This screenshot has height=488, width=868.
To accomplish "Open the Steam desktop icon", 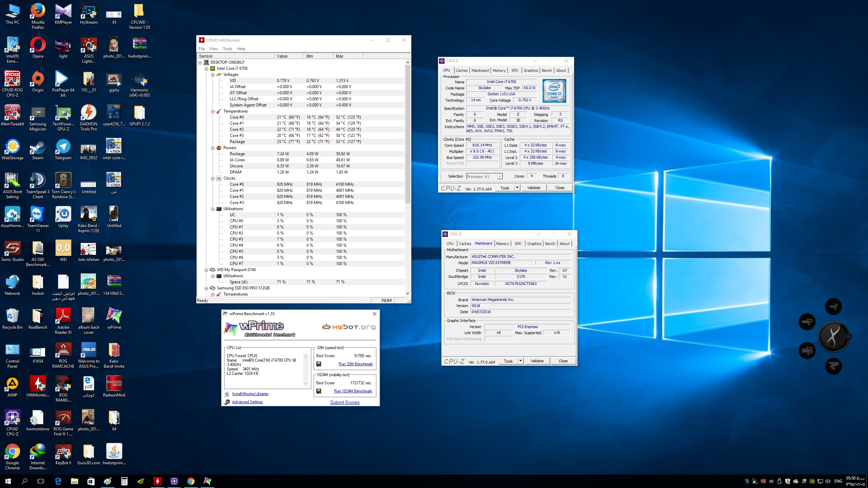I will pyautogui.click(x=38, y=149).
